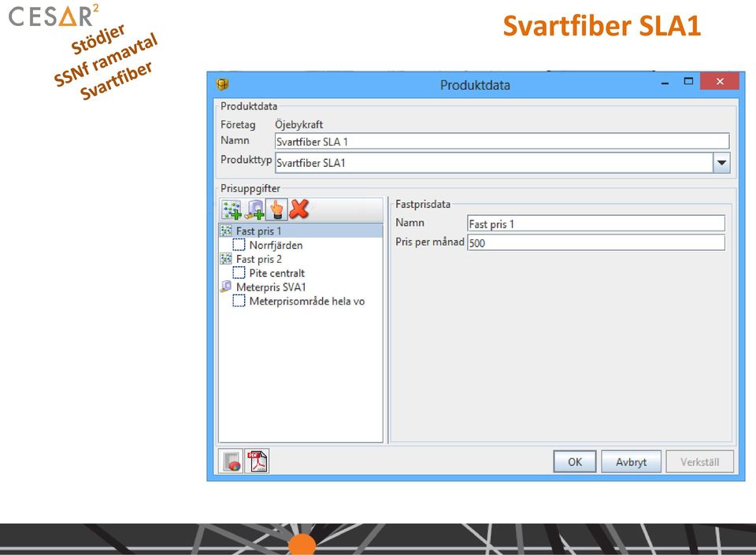Click the Fast pris 1 grid icon
The image size is (756, 555).
(226, 231)
